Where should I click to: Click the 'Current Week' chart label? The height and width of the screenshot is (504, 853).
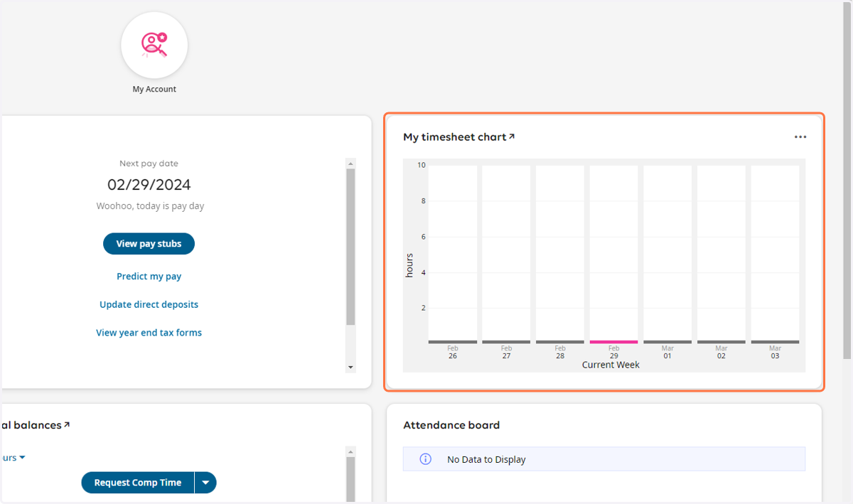pos(611,365)
